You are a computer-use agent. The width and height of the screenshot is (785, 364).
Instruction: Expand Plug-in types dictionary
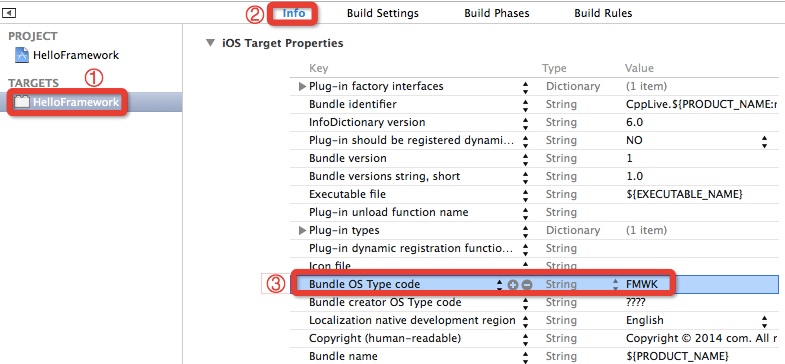[x=302, y=231]
